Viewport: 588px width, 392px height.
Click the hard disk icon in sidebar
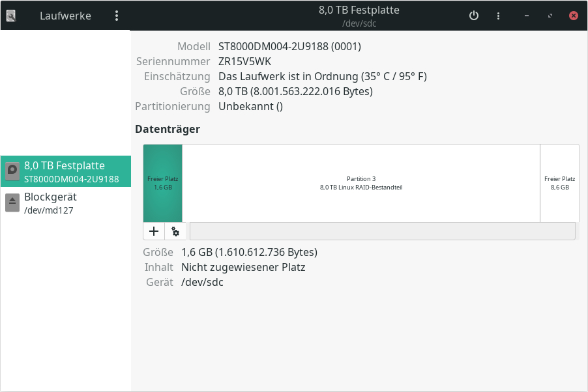(12, 171)
